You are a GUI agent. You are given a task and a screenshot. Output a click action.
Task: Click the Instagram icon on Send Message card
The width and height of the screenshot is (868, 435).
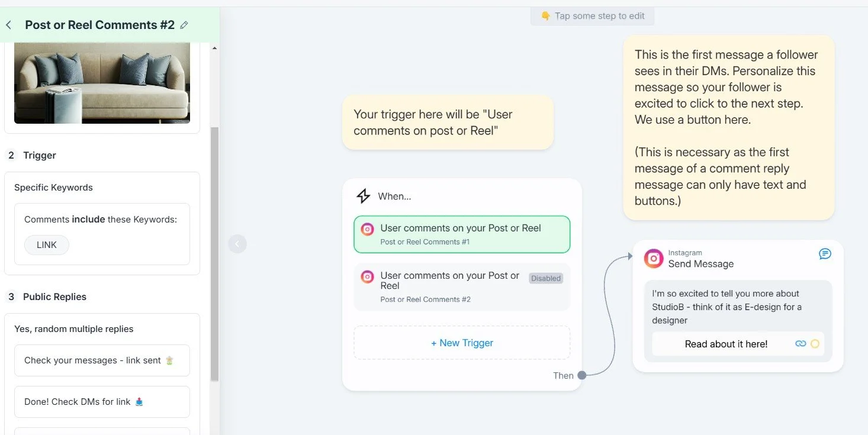click(x=654, y=259)
